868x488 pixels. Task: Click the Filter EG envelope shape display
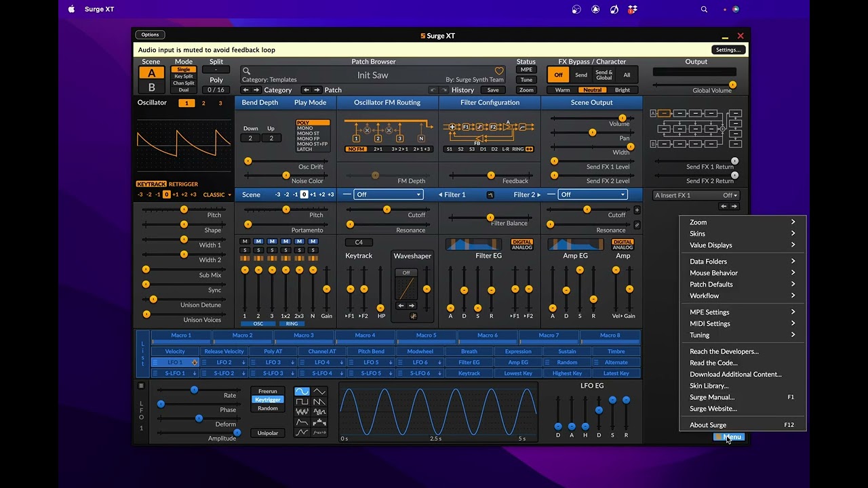(473, 245)
